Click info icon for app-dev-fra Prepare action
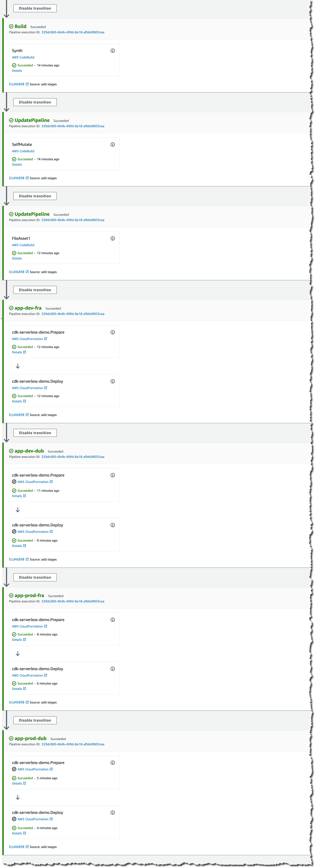The image size is (315, 868). coord(112,332)
